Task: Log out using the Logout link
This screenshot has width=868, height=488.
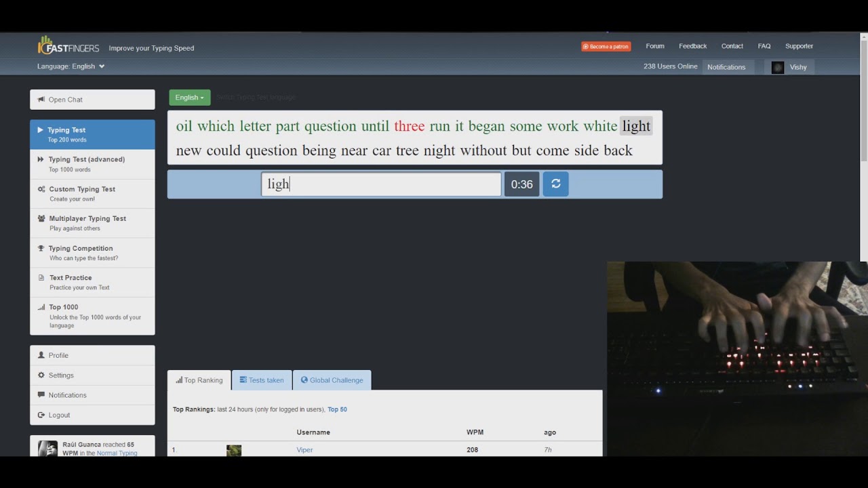Action: point(92,415)
